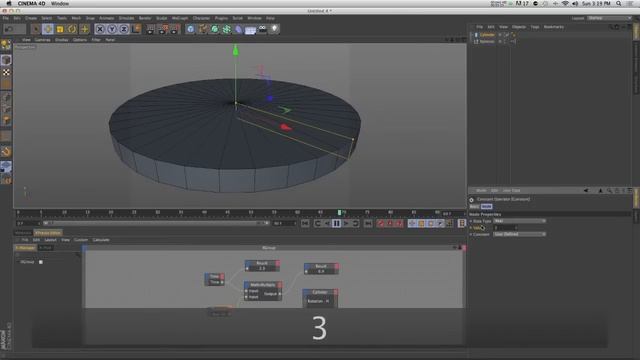Pause the animation playback
The width and height of the screenshot is (640, 360).
(336, 223)
